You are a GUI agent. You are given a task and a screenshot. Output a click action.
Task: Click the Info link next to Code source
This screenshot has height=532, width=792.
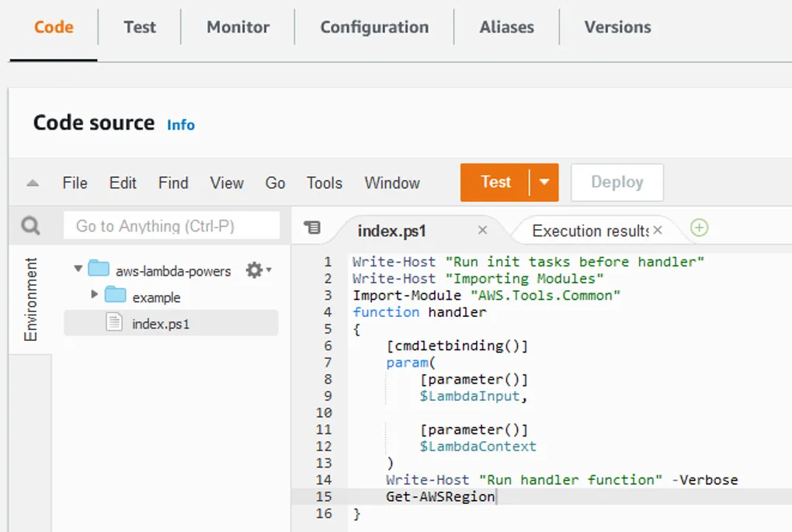pos(181,125)
